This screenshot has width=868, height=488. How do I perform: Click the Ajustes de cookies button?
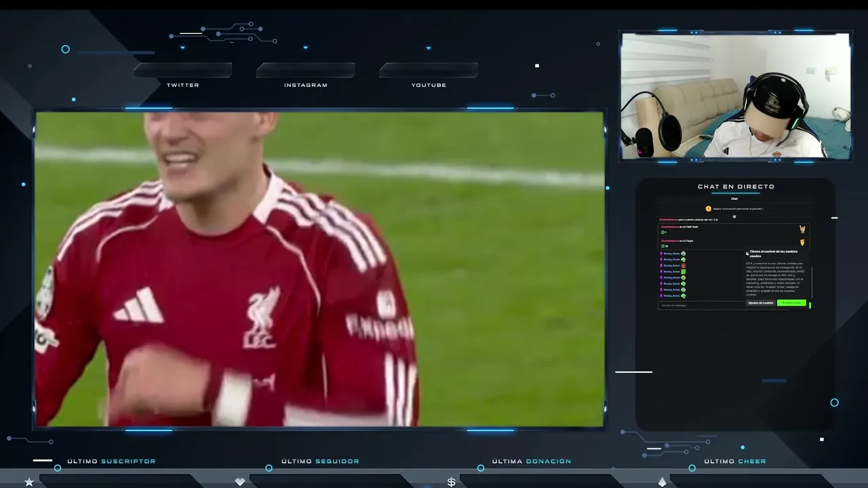click(761, 303)
